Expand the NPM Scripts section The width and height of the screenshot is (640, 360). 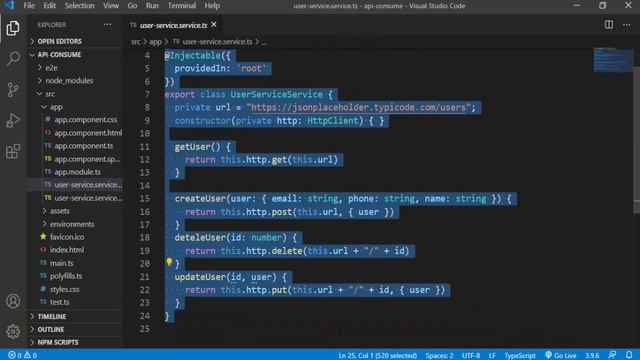(76, 342)
